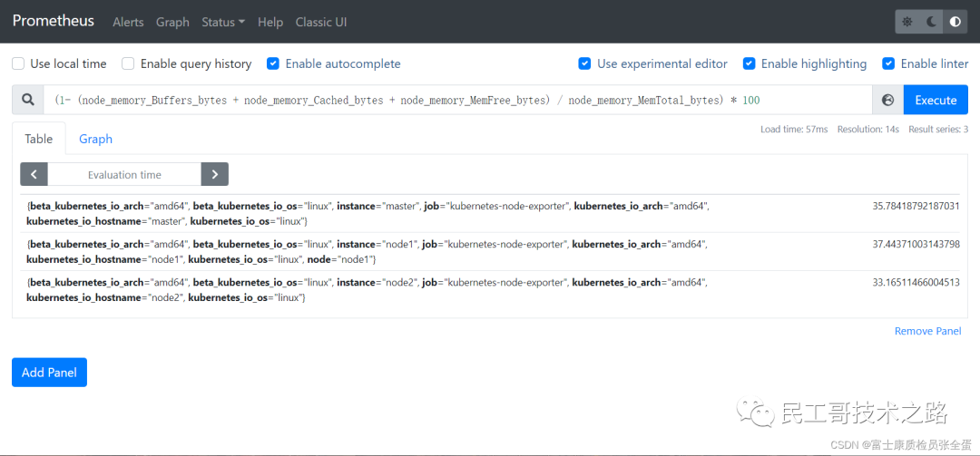
Task: Open Graph in the navbar
Action: tap(172, 22)
